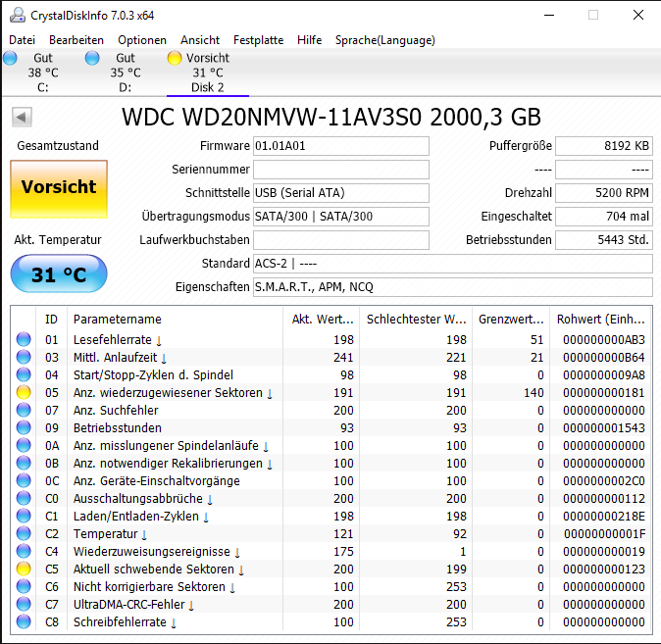Open the Optionen menu

click(x=142, y=40)
